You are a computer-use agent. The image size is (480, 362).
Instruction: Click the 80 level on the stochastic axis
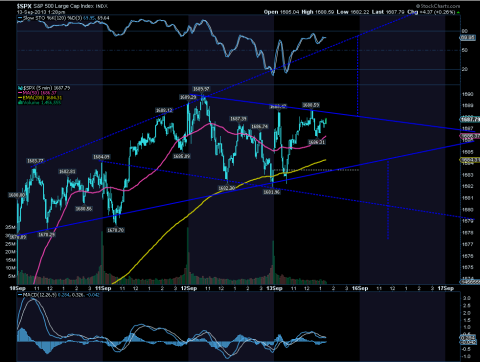tap(465, 31)
